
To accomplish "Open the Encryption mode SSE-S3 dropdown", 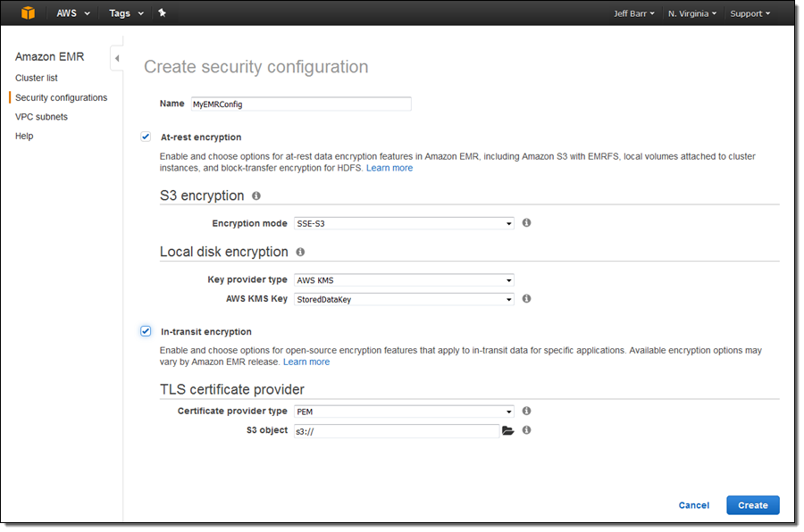I will tap(404, 223).
